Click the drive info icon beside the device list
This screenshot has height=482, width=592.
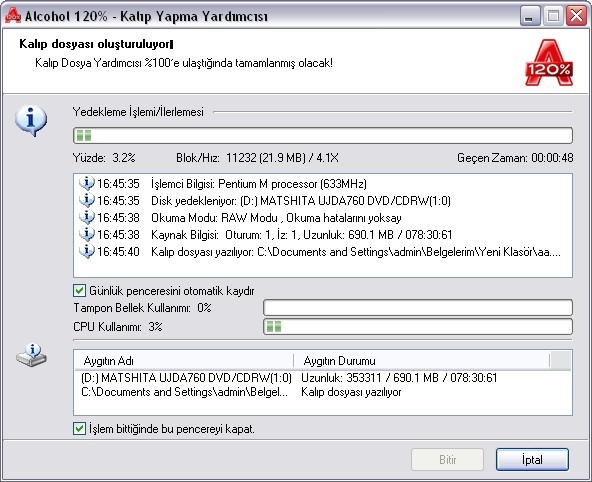tap(31, 355)
